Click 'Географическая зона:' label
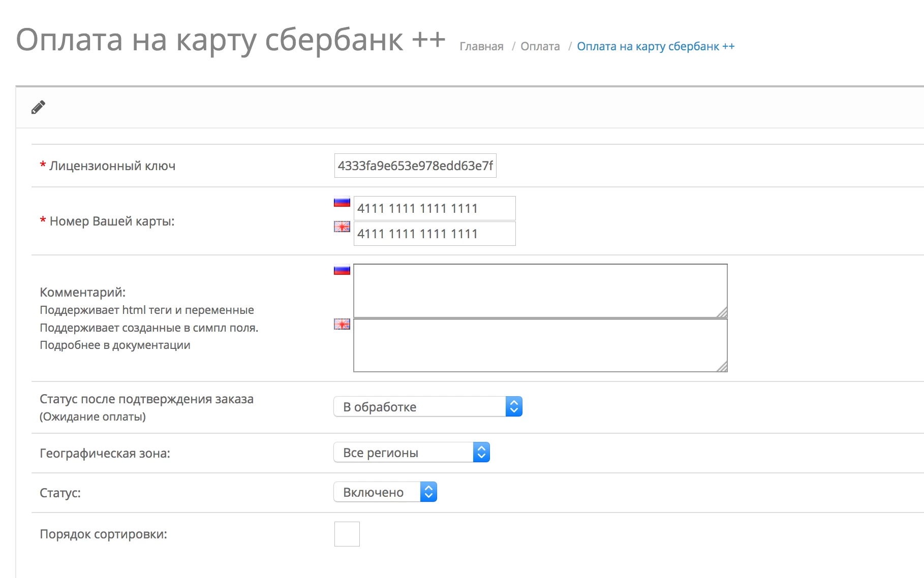The width and height of the screenshot is (924, 578). coord(105,453)
